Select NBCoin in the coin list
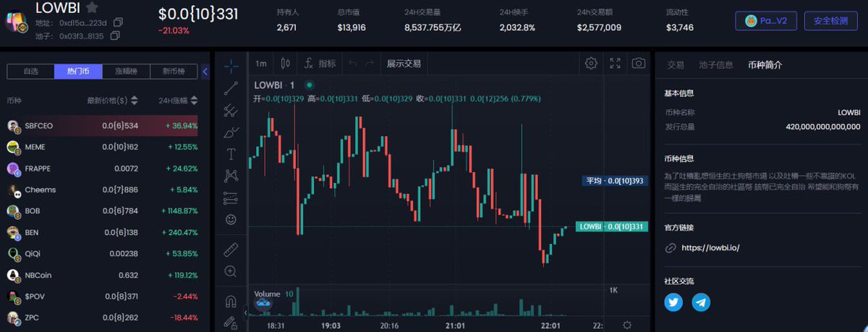The width and height of the screenshot is (868, 332). click(x=103, y=275)
